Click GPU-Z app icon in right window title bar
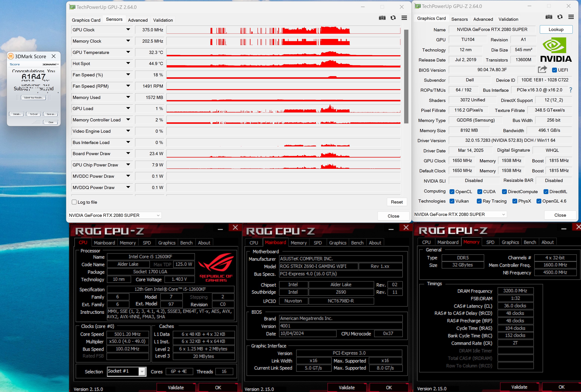The height and width of the screenshot is (392, 581). pyautogui.click(x=418, y=6)
